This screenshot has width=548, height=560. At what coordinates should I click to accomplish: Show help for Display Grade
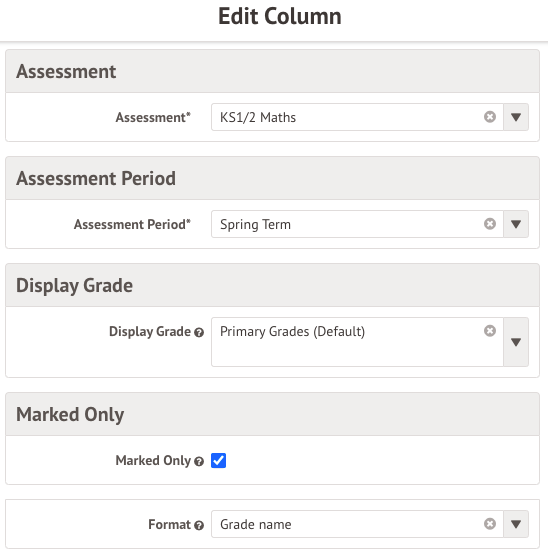point(199,332)
